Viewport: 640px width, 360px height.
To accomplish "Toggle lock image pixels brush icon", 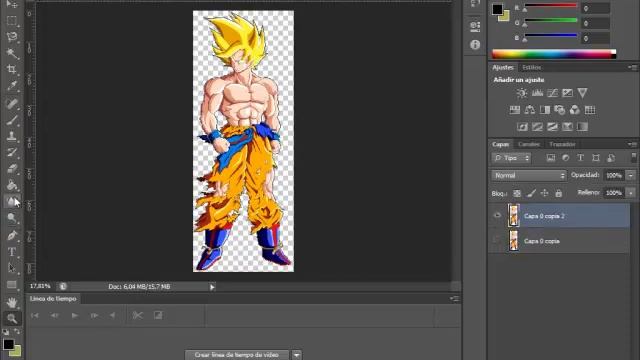I will pos(531,193).
